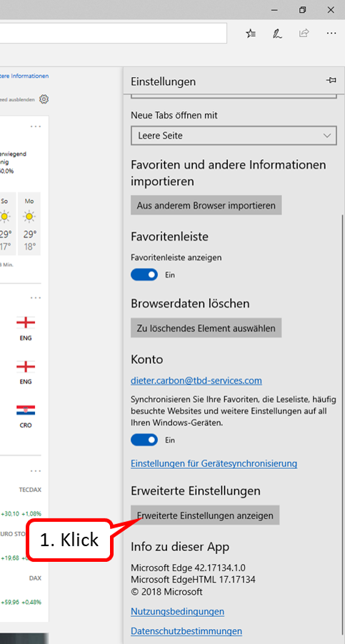
Task: Click Microsoft Edge 42.17134.1.0 text
Action: point(188,568)
